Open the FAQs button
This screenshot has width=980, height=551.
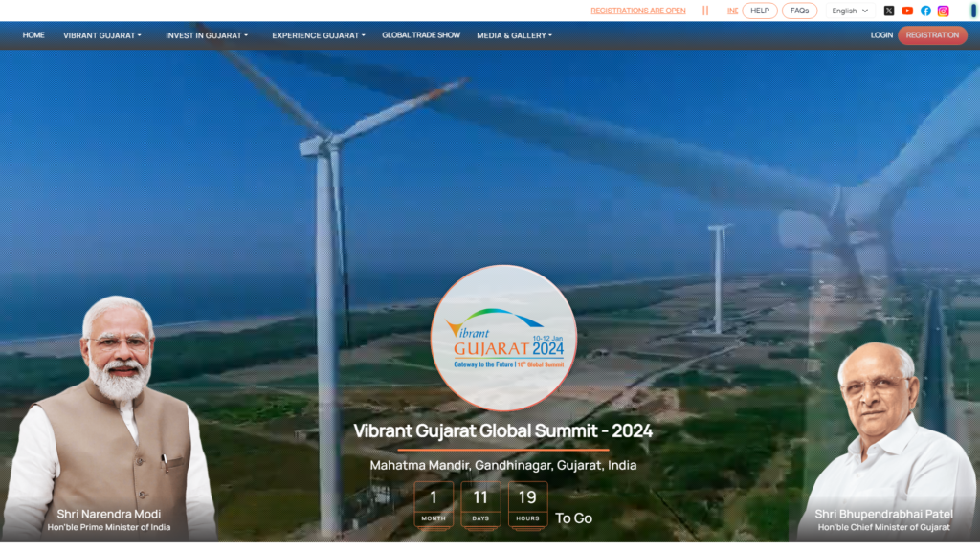tap(799, 11)
